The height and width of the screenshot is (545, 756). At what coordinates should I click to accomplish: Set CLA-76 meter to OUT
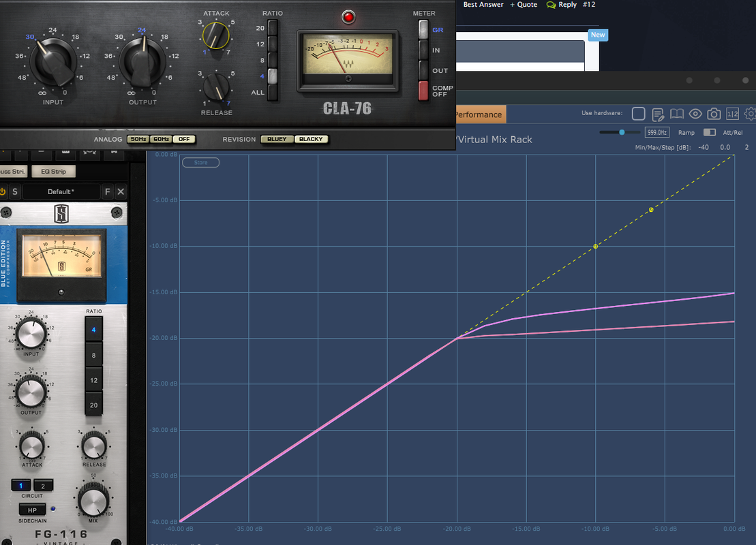(x=423, y=70)
